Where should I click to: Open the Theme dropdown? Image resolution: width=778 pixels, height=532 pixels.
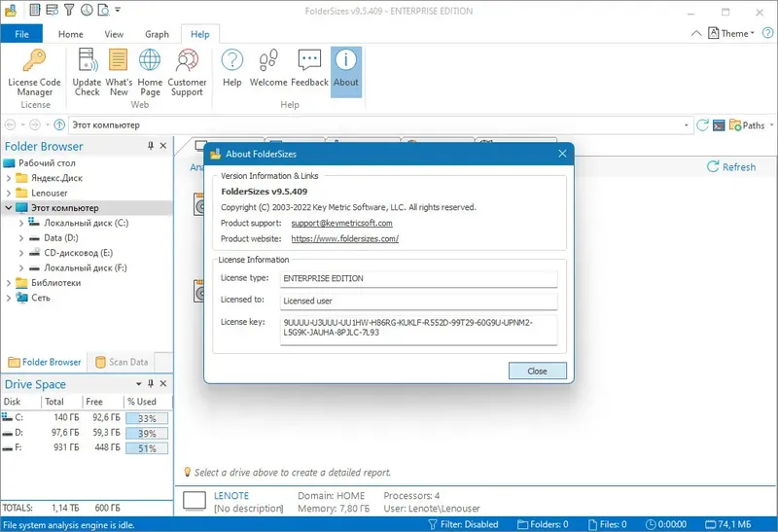[x=731, y=33]
